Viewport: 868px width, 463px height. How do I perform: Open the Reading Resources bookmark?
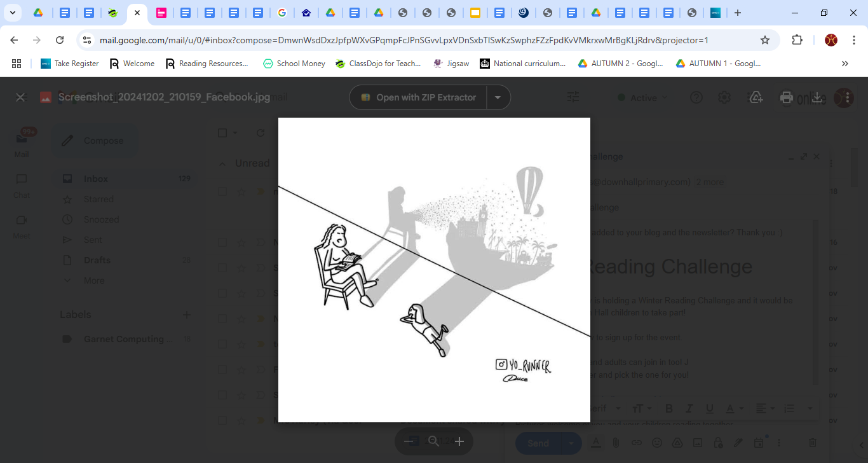coord(207,64)
